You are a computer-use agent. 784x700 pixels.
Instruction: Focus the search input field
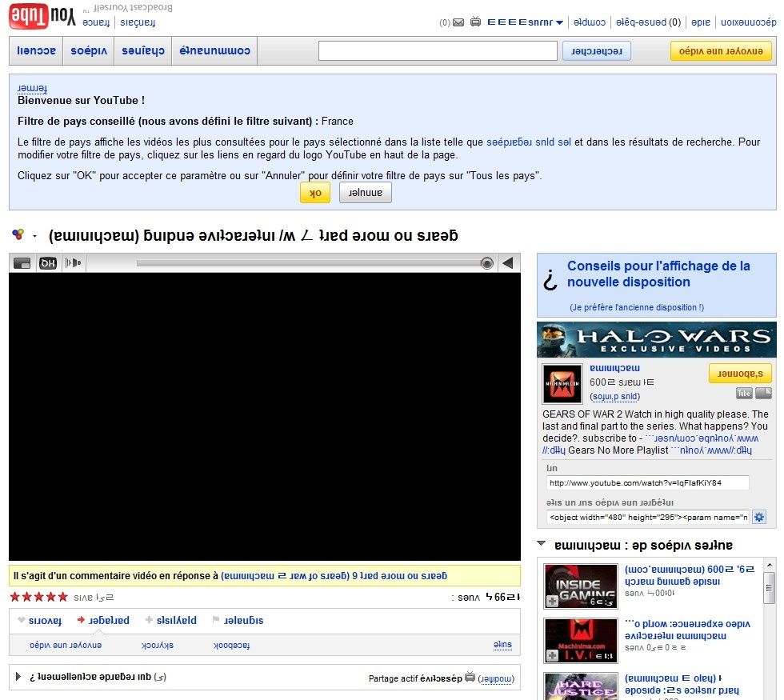(x=438, y=50)
